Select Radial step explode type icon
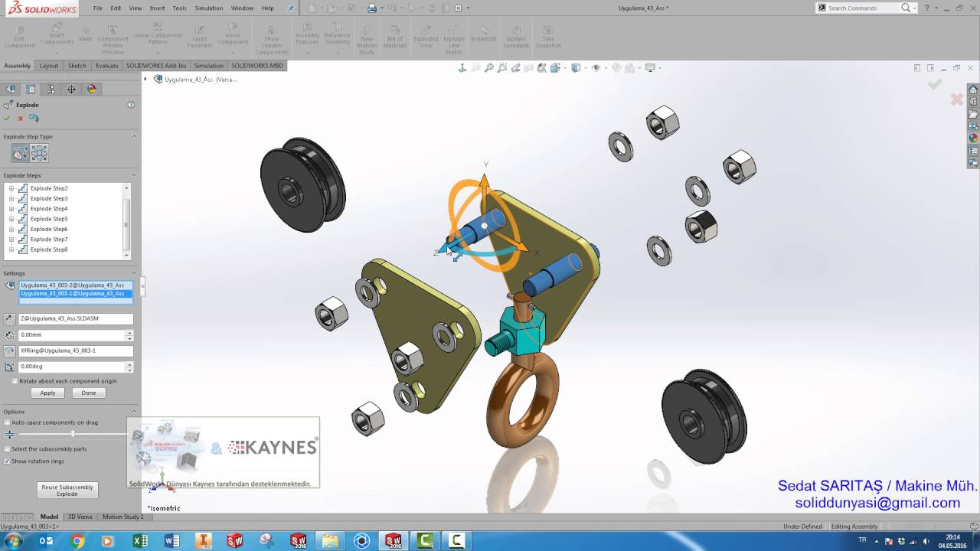 pos(39,153)
